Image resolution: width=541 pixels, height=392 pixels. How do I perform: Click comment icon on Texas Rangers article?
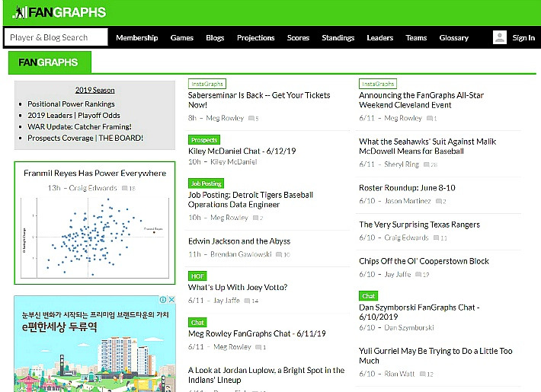[437, 238]
